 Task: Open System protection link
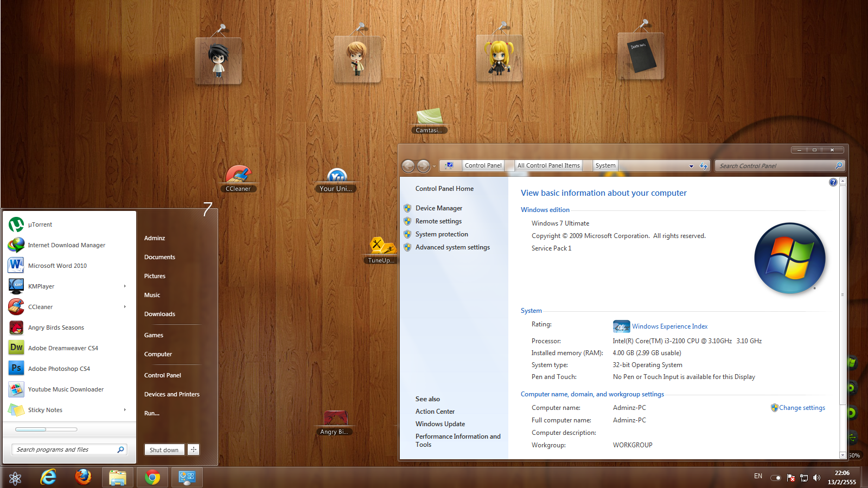[442, 234]
